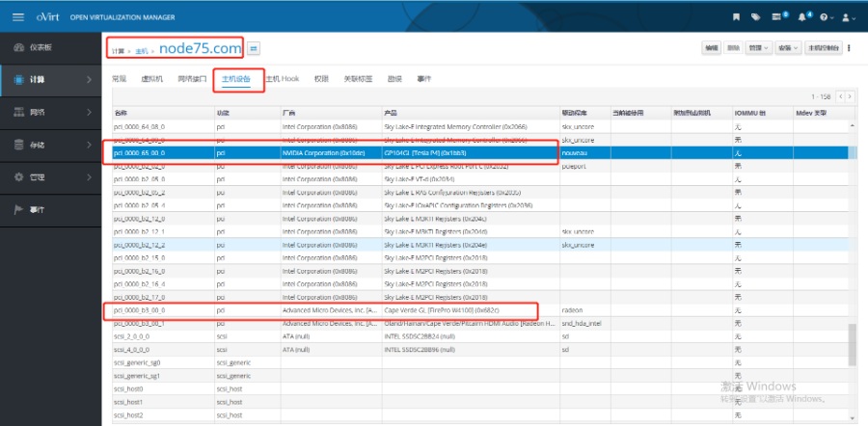Expand the 网络 sidebar submenu arrow

pos(89,113)
